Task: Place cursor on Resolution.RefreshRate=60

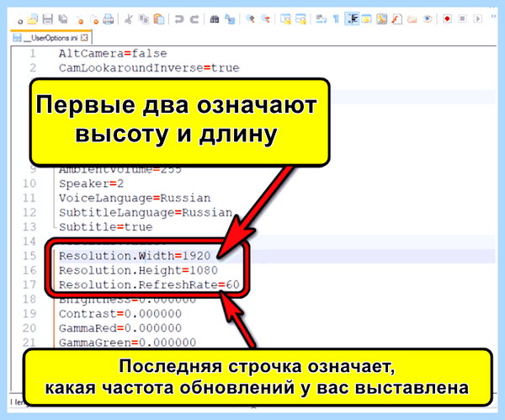Action: point(149,284)
